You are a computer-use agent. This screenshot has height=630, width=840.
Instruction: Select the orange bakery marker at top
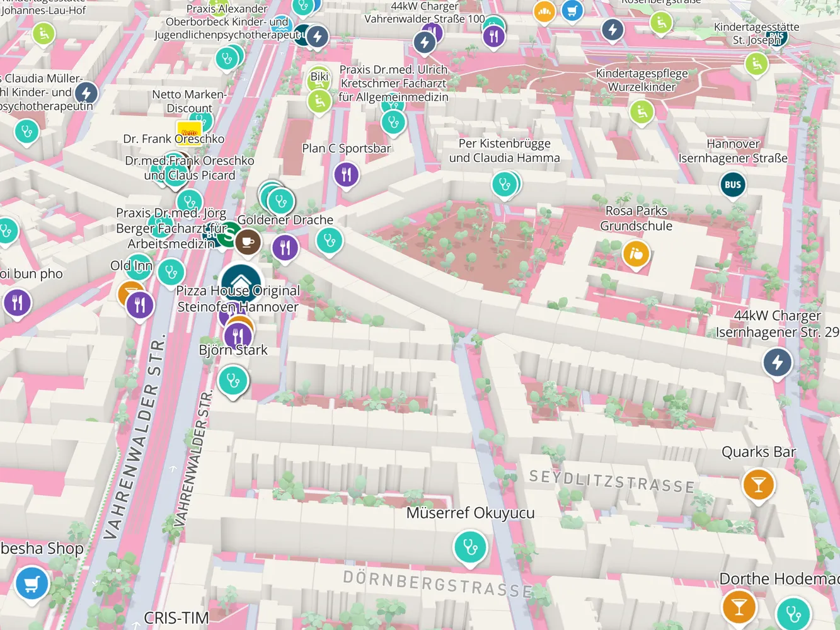[544, 11]
